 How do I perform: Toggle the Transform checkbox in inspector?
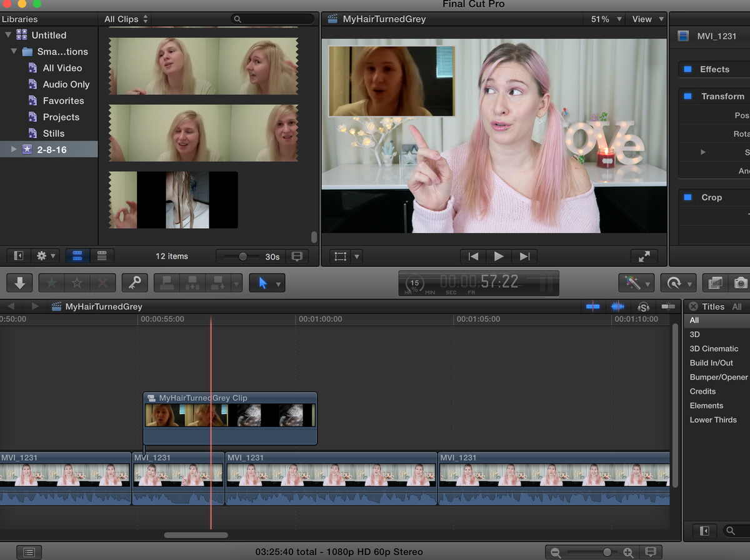pyautogui.click(x=687, y=96)
